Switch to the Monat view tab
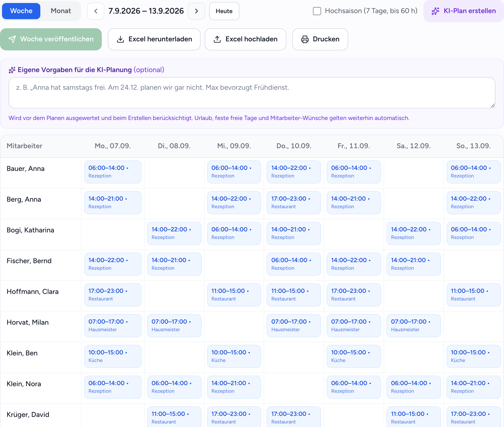This screenshot has height=427, width=504. coord(61,11)
